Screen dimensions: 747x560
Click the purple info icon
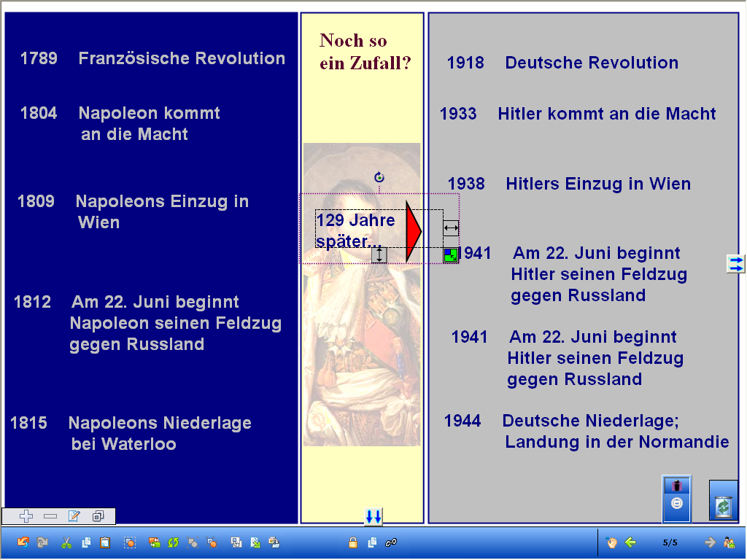tap(677, 486)
